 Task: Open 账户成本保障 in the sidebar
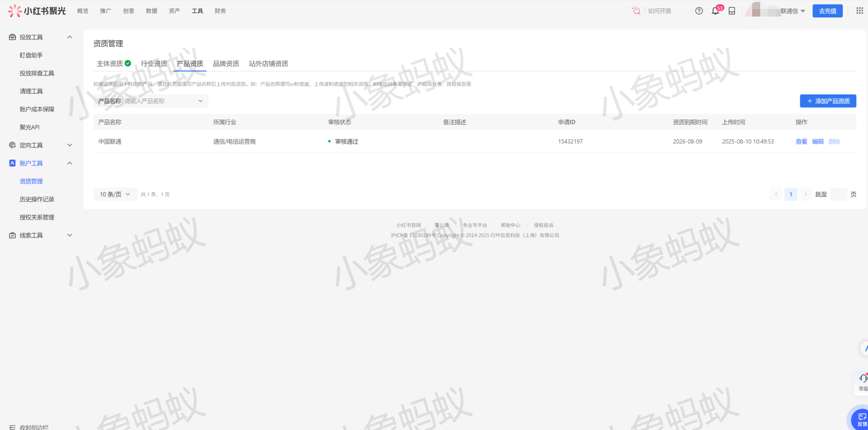click(x=37, y=109)
